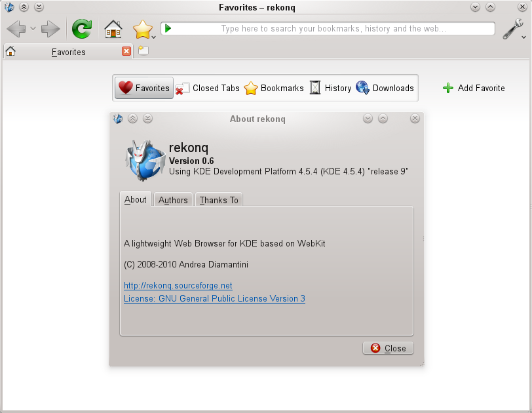Close About rekonq dialog via titlebar X
This screenshot has width=532, height=413.
(415, 119)
